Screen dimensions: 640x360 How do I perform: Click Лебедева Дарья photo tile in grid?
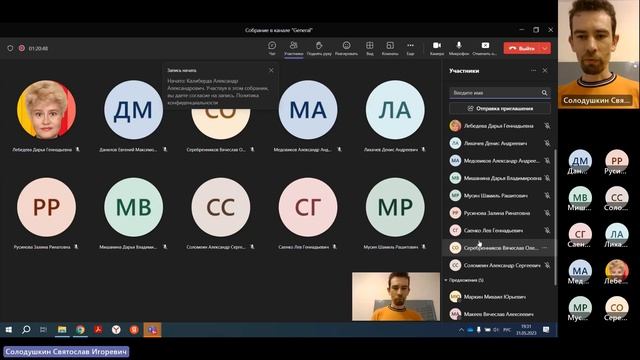[x=46, y=109]
